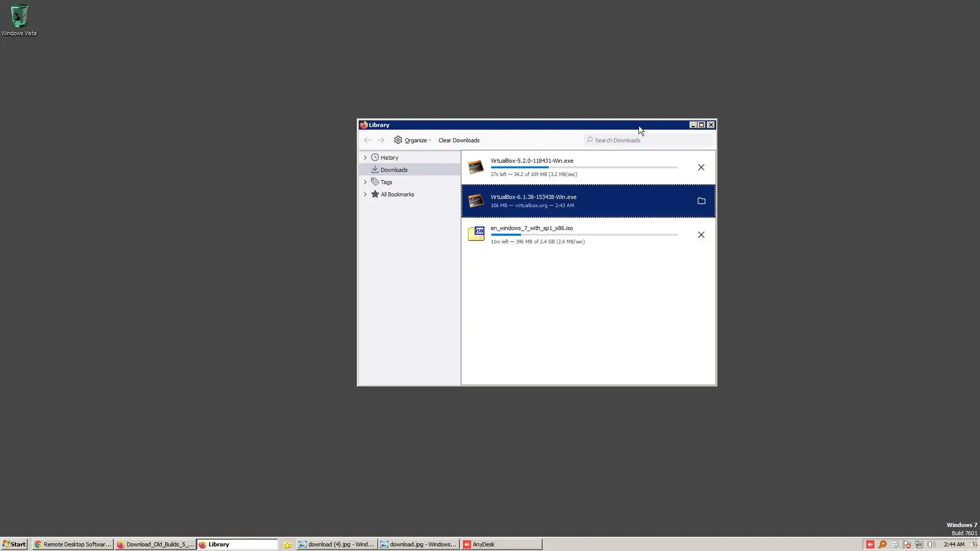Cancel the VirtualBox-5.2.0 download
The height and width of the screenshot is (551, 980).
701,167
